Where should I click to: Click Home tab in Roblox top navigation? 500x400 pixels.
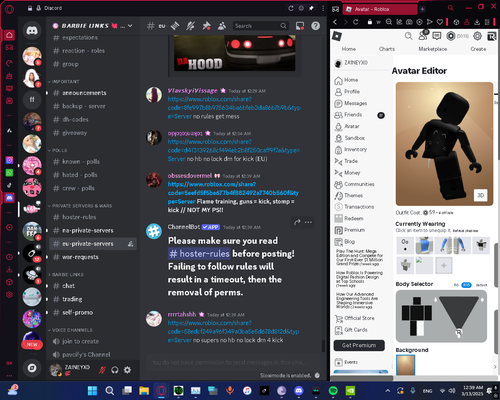tap(349, 49)
